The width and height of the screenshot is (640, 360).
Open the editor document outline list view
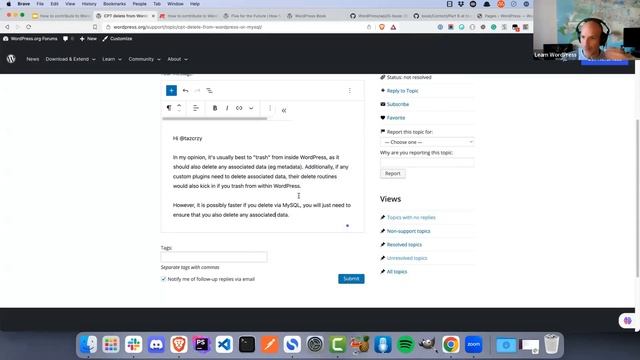[x=209, y=91]
